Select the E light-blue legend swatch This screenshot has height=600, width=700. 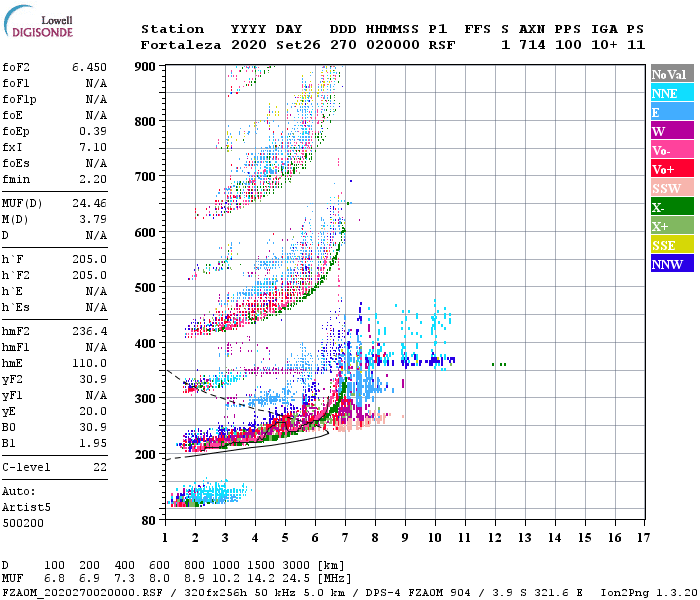[672, 112]
